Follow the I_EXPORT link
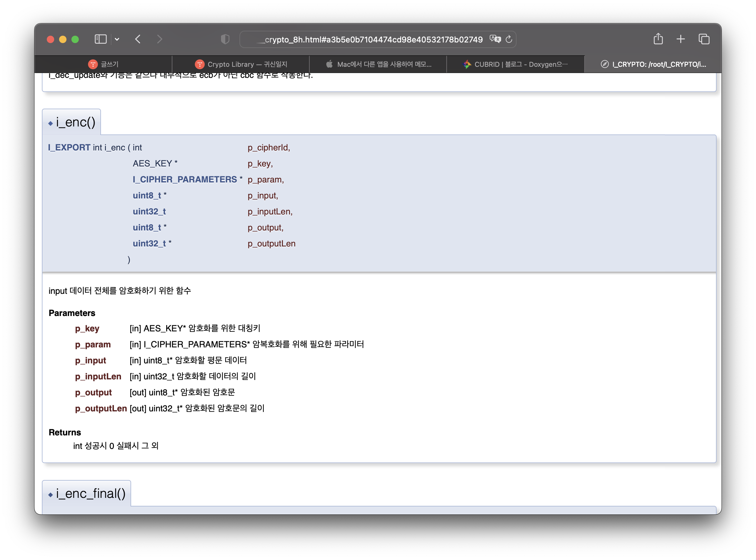This screenshot has width=756, height=560. pos(69,147)
